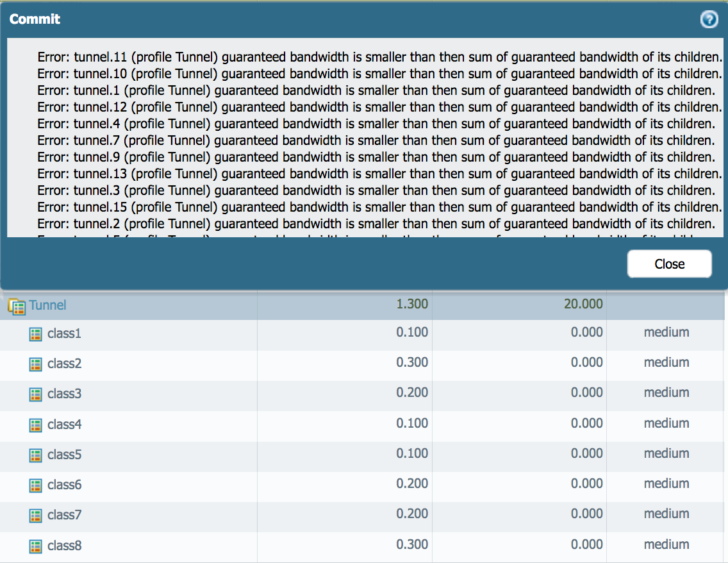Select the class2 row label
Image resolution: width=728 pixels, height=563 pixels.
[65, 363]
